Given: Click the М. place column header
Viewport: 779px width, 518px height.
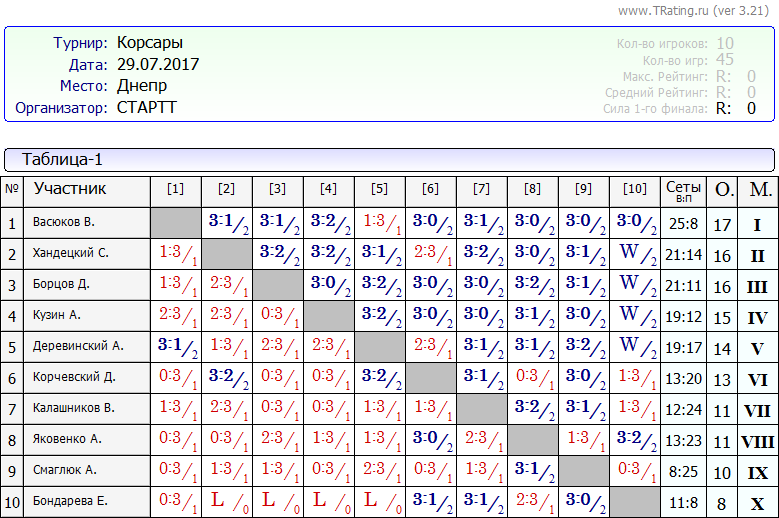Looking at the screenshot, I should click(759, 189).
